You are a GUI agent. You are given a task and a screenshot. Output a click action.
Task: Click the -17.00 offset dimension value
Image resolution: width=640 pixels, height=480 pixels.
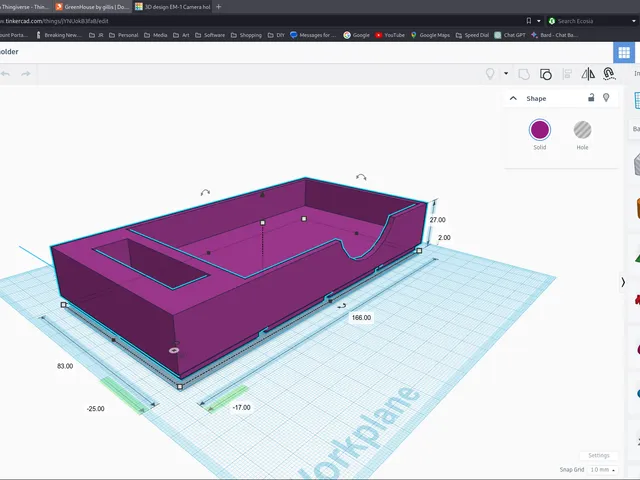241,407
